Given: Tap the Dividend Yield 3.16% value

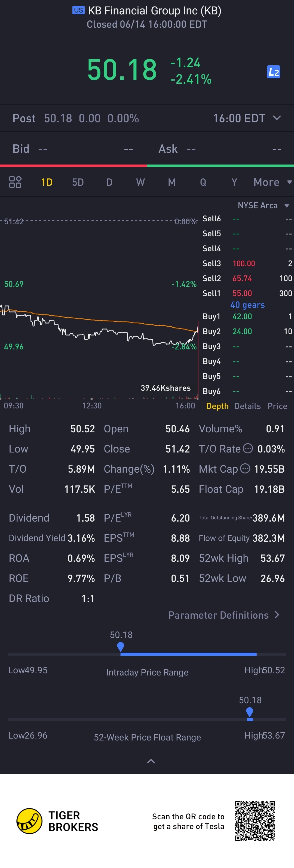Looking at the screenshot, I should click(81, 538).
